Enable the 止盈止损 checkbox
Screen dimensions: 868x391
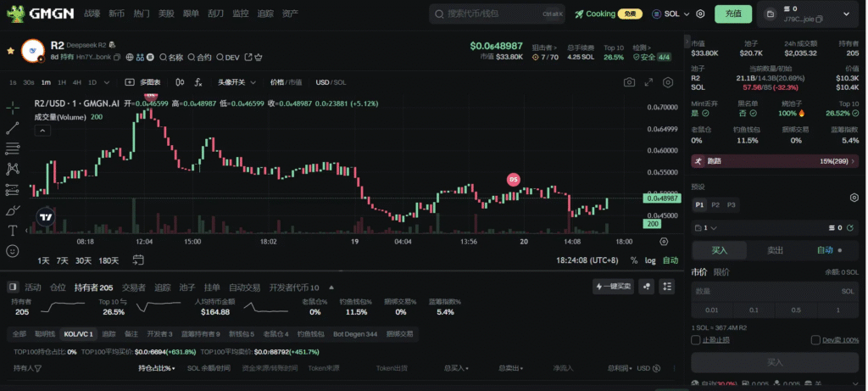[696, 339]
